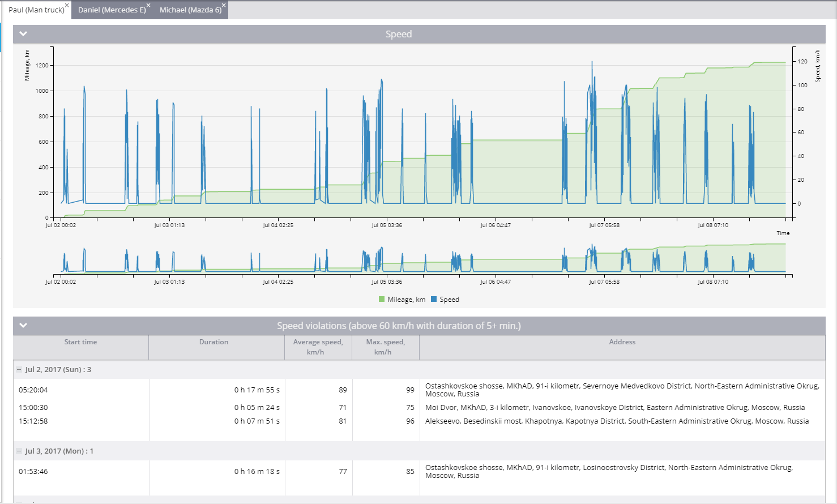This screenshot has height=504, width=837.
Task: Sort by Start time column header
Action: point(80,342)
